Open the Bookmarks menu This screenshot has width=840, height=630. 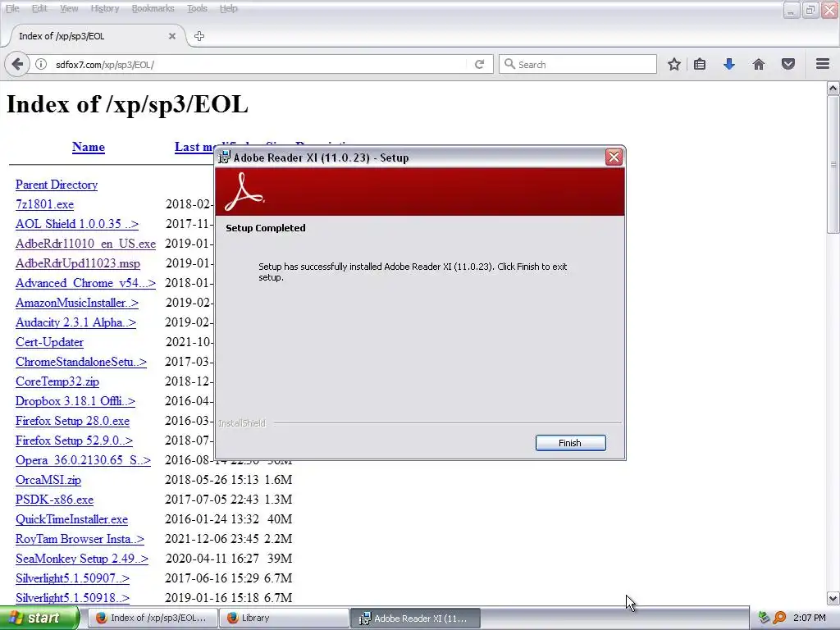tap(153, 8)
